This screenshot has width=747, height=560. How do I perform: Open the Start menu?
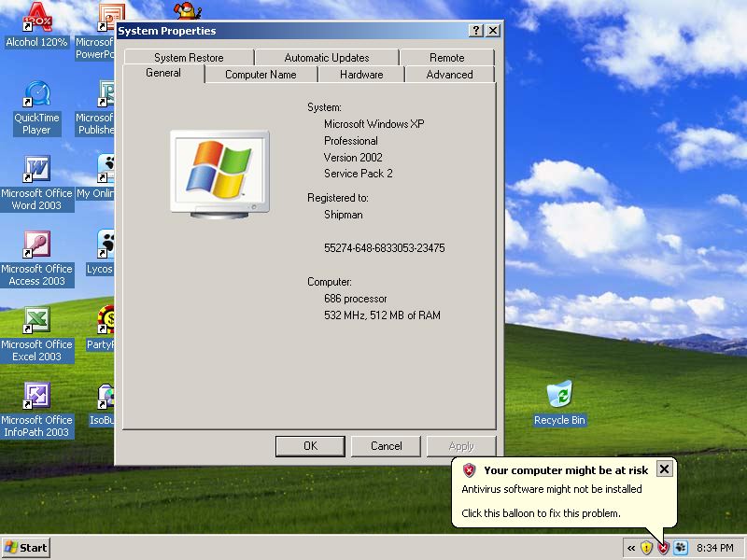[x=26, y=548]
